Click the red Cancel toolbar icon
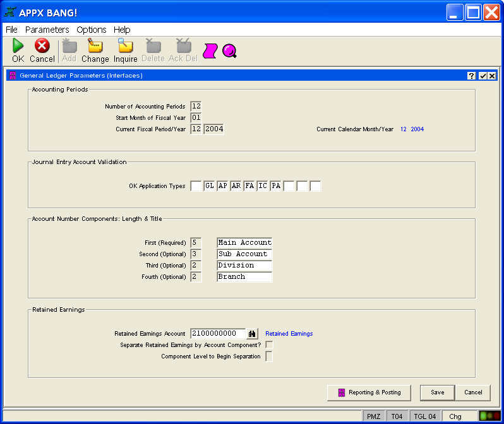This screenshot has height=424, width=504. click(42, 46)
